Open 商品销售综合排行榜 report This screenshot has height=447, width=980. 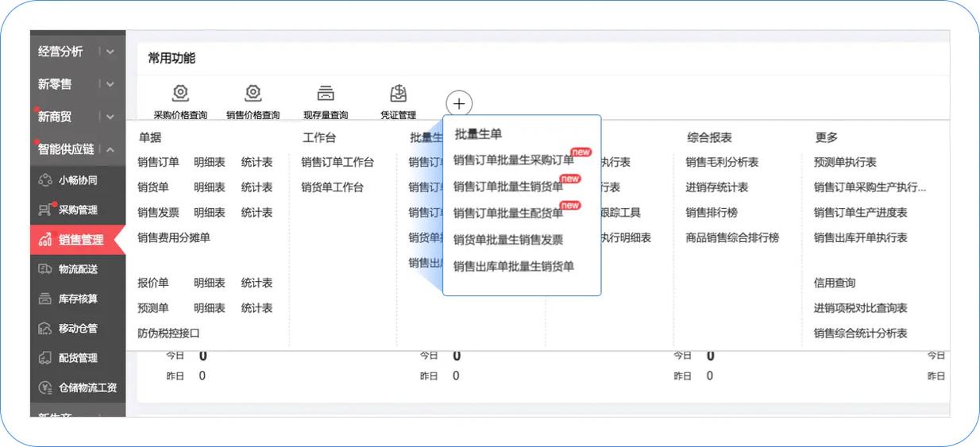point(732,237)
